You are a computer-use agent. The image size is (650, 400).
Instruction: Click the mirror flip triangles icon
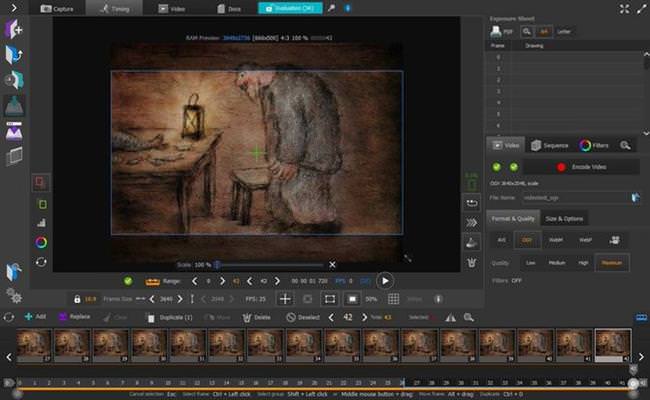coord(450,318)
